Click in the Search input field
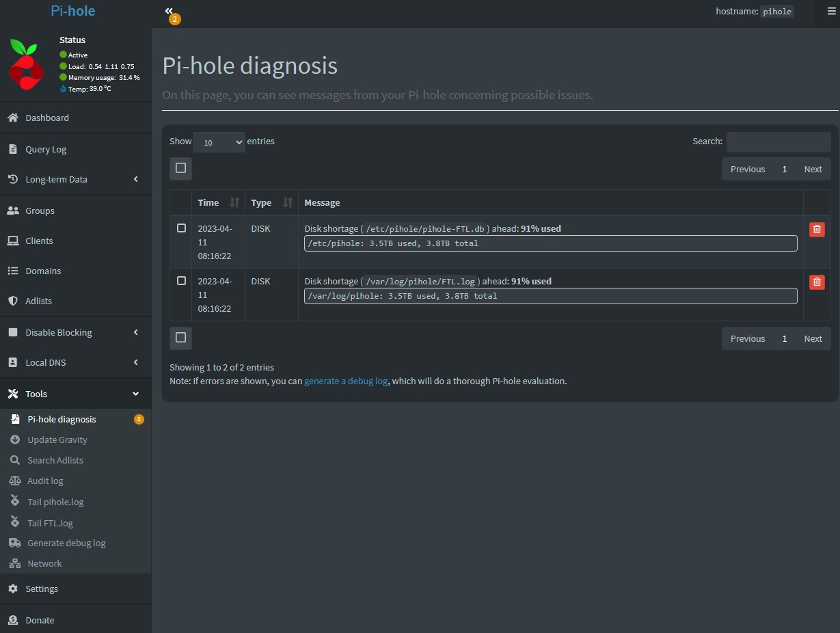Viewport: 840px width, 633px height. [778, 142]
